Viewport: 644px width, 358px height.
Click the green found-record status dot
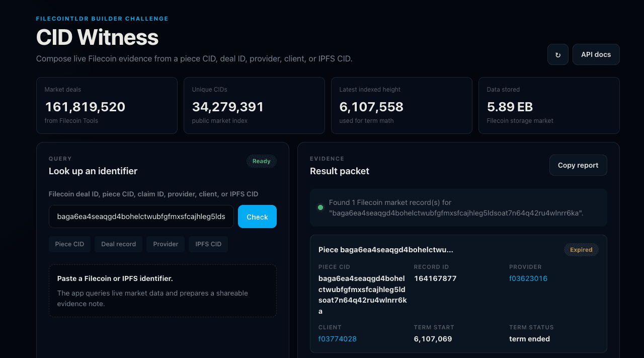tap(320, 207)
